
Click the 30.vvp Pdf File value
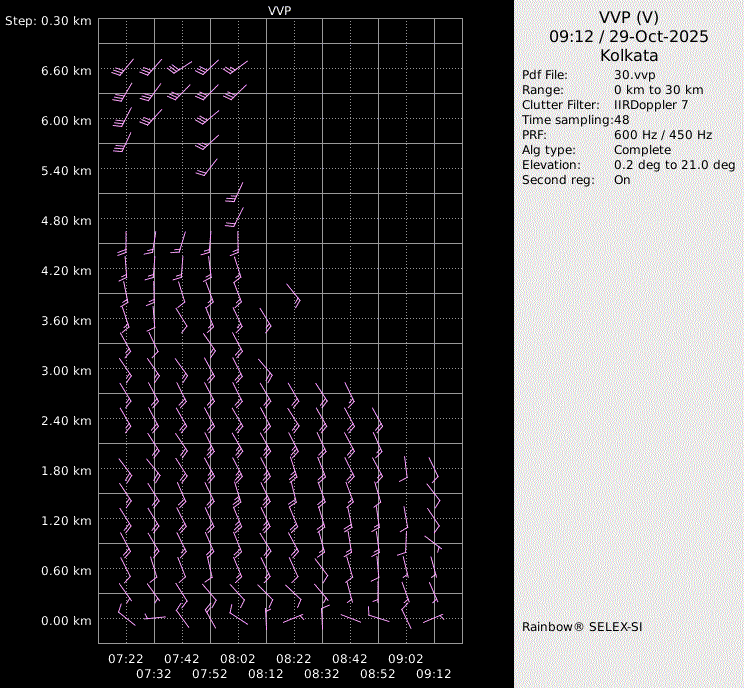[x=634, y=75]
